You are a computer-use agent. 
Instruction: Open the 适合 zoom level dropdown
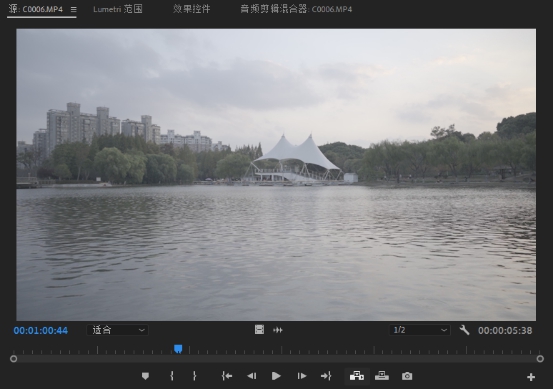coord(117,330)
